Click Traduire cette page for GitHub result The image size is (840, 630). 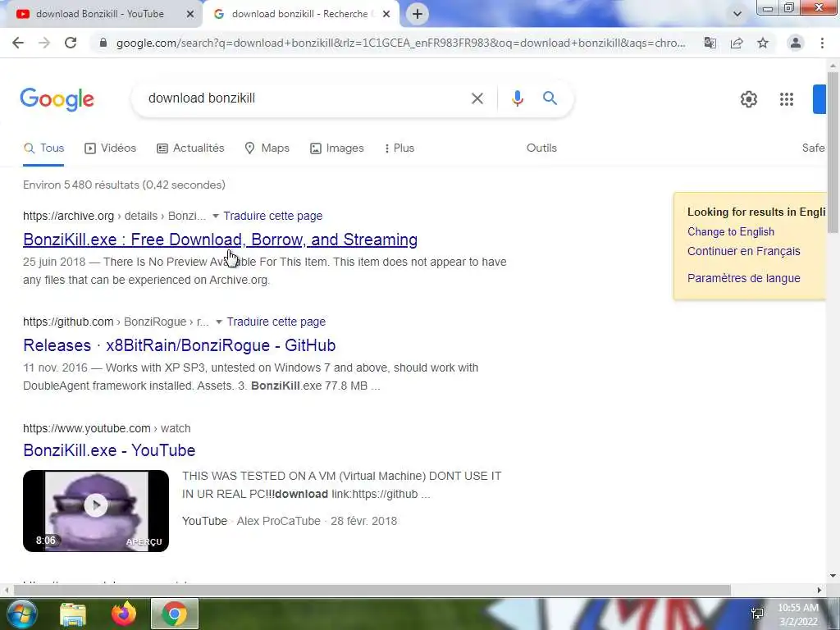[276, 322]
